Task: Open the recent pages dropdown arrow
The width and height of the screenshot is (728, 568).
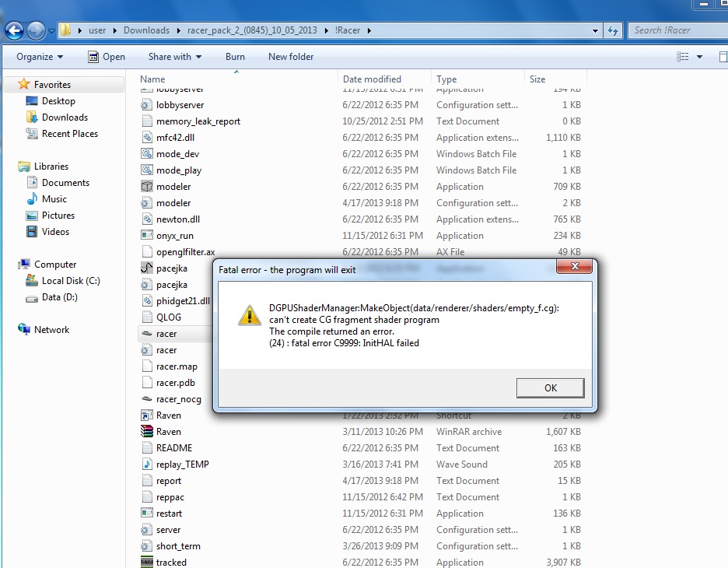Action: (51, 31)
